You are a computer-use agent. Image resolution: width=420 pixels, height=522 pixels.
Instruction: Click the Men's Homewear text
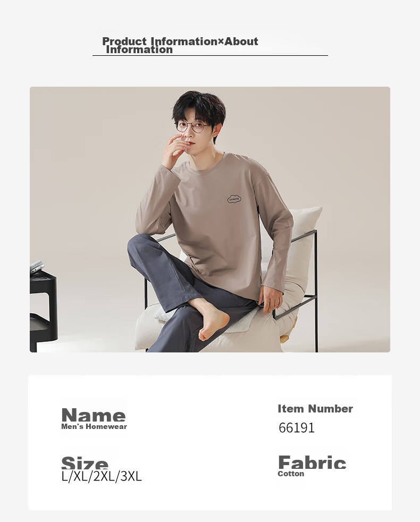click(x=94, y=426)
